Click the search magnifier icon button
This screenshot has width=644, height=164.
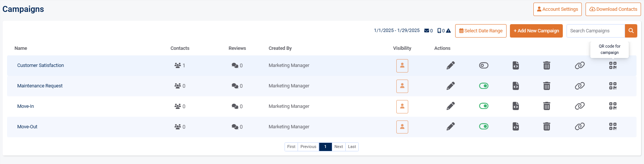point(631,31)
